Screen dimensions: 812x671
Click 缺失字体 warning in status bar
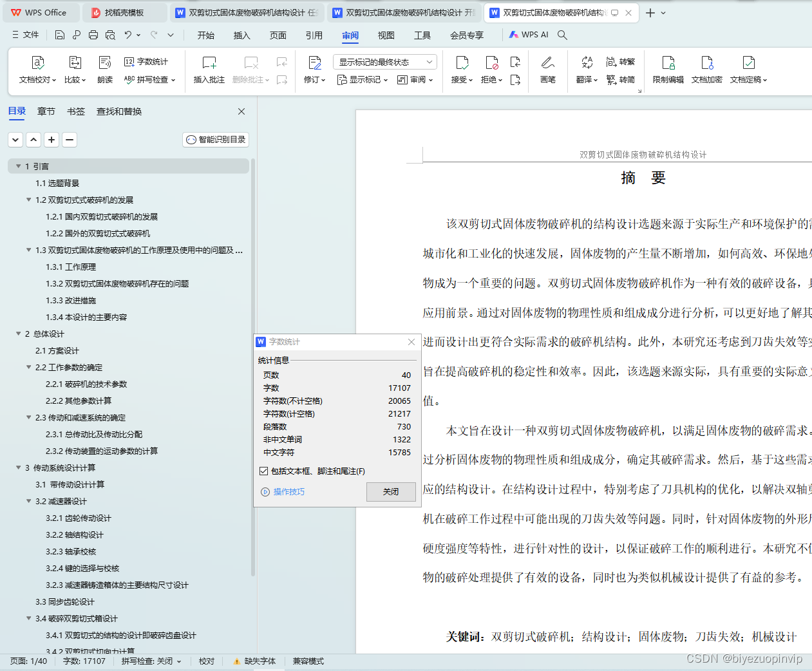[254, 661]
